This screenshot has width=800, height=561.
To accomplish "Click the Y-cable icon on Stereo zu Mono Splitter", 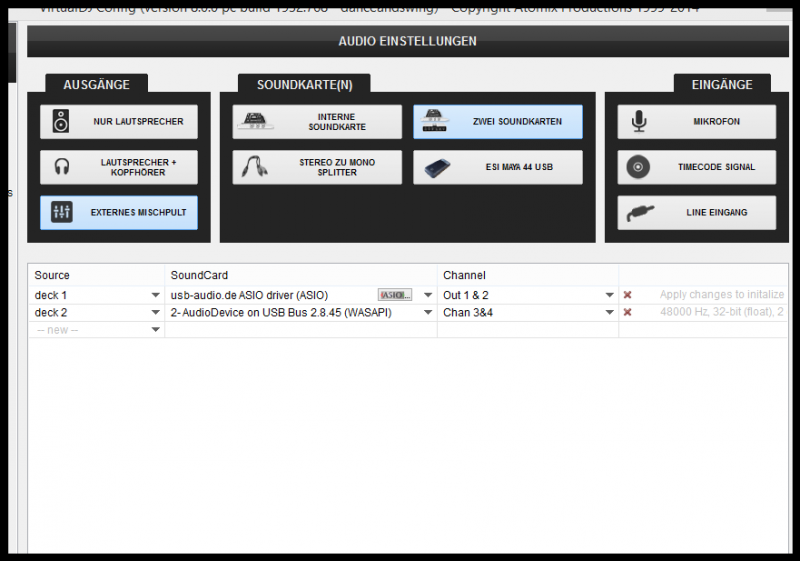I will pyautogui.click(x=255, y=167).
